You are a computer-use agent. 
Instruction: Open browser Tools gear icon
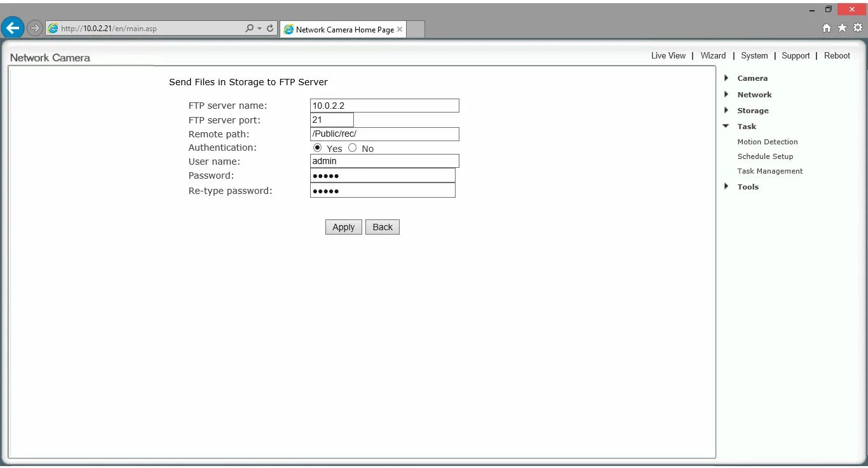(x=858, y=28)
